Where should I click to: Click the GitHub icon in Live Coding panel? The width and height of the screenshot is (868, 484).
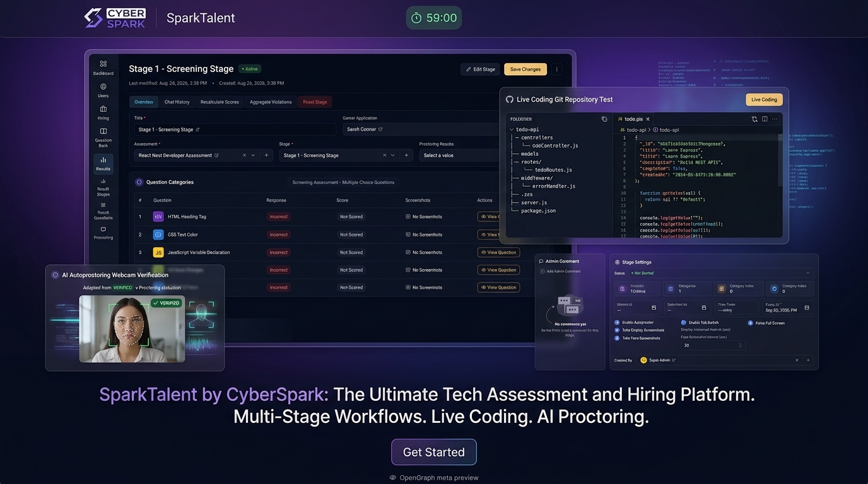click(510, 100)
